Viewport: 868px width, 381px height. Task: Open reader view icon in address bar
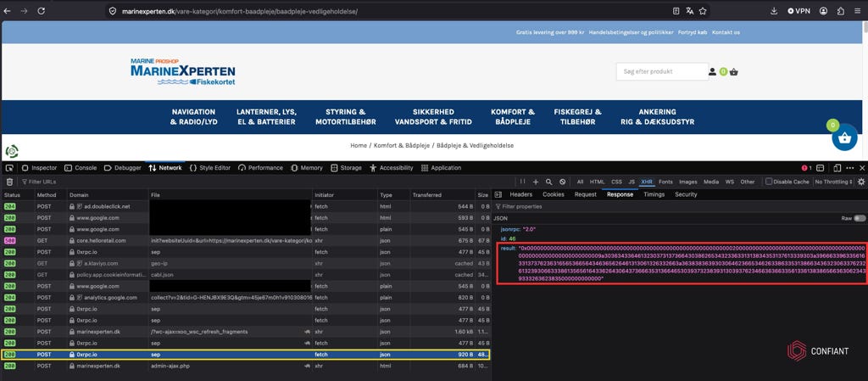[x=676, y=10]
